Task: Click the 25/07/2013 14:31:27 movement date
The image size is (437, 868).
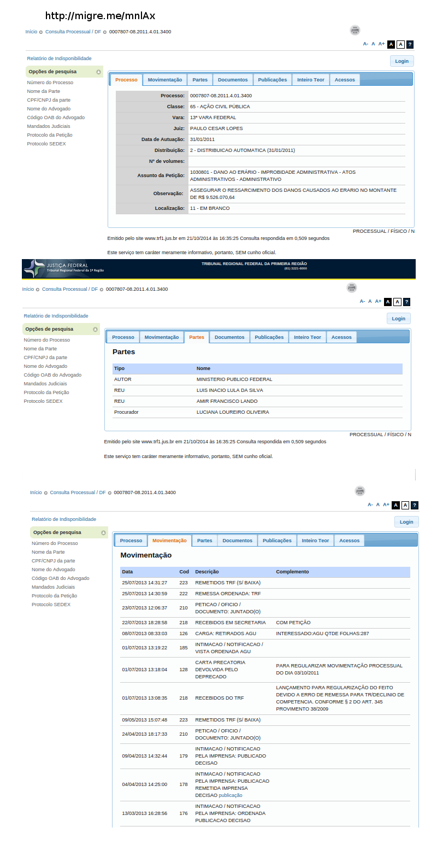Action: click(x=145, y=583)
